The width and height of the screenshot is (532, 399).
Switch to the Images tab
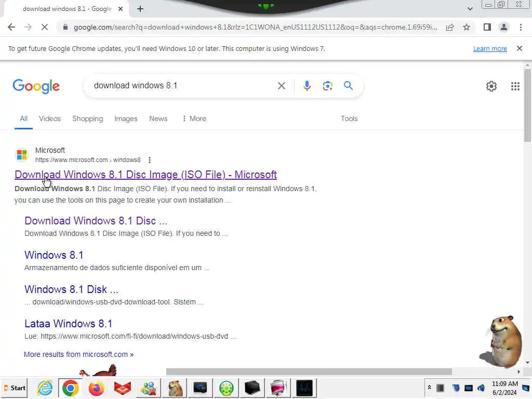pos(126,119)
